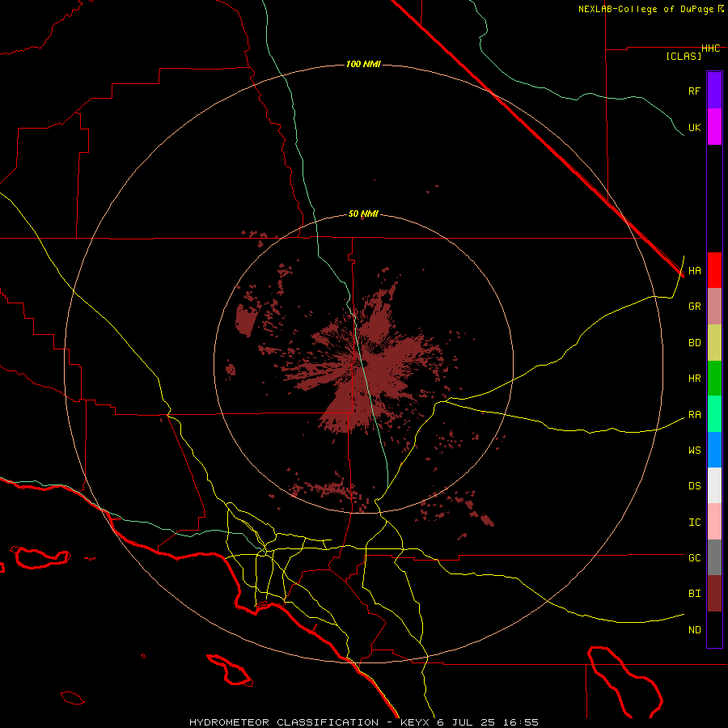
Task: Click the white DS color swatch
Action: (x=714, y=485)
